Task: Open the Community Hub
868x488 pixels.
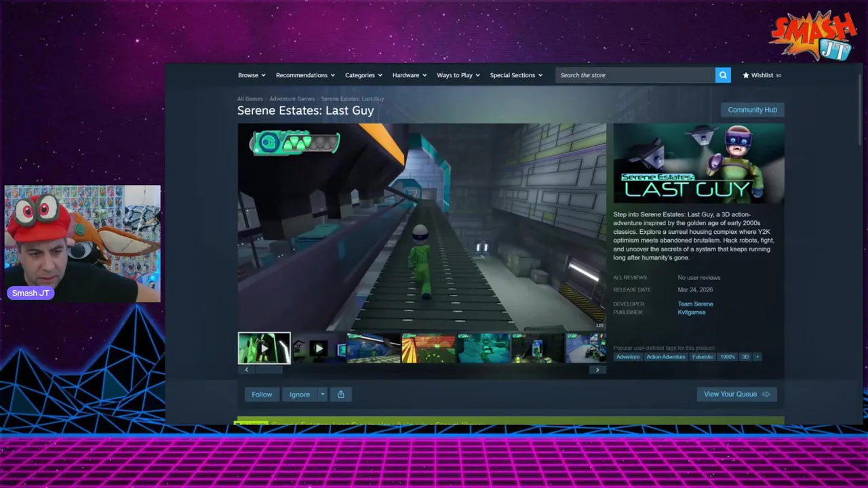Action: tap(752, 110)
